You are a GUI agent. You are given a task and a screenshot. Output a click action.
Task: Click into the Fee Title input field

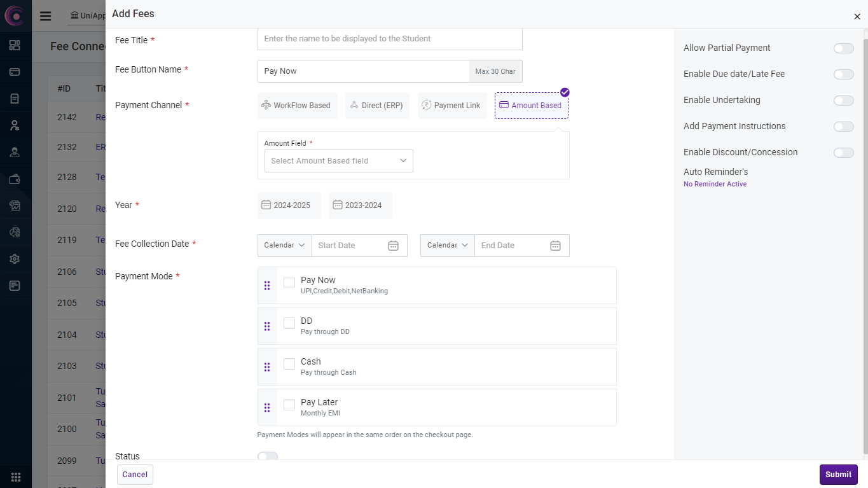[389, 39]
